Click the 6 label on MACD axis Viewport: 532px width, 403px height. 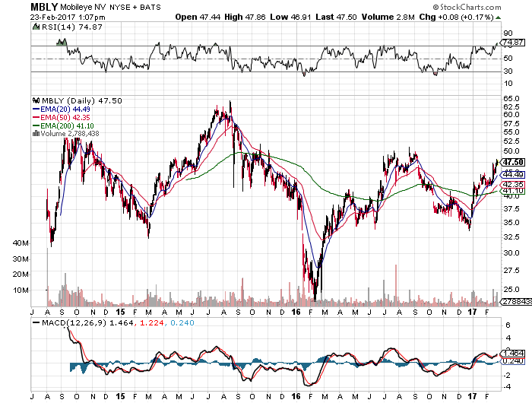(508, 325)
